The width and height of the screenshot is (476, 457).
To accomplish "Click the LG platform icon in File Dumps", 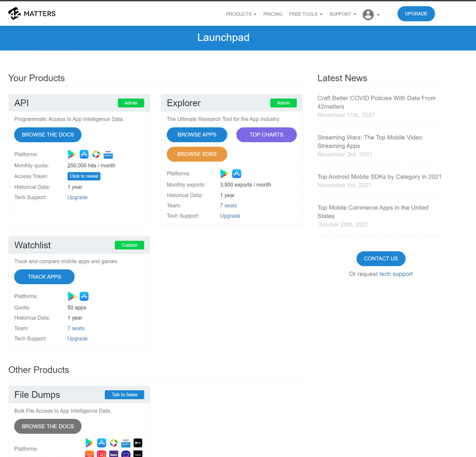I will (101, 454).
